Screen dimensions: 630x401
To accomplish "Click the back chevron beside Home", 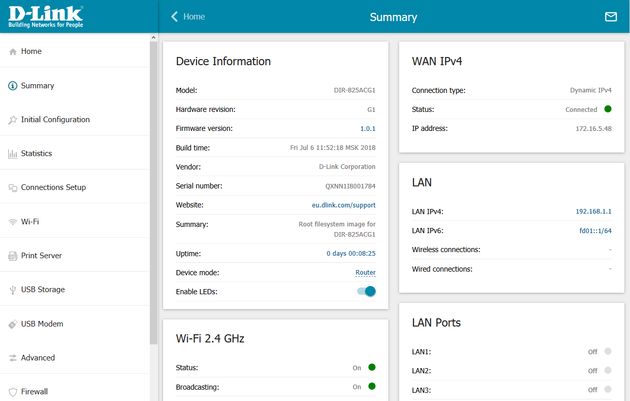I will pos(174,16).
